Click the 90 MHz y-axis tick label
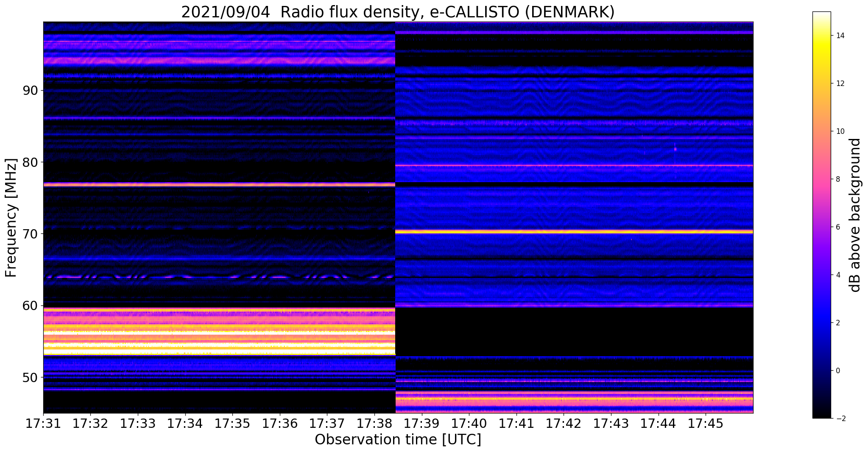868x452 pixels. 29,91
